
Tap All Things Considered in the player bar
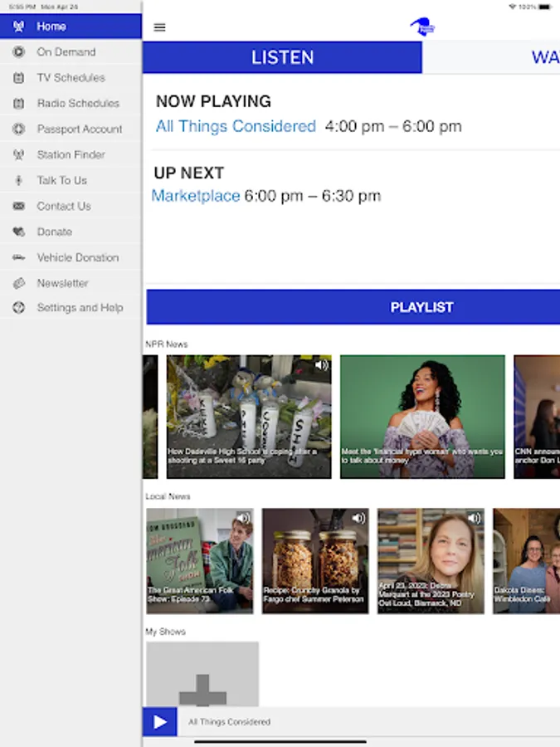(x=230, y=722)
